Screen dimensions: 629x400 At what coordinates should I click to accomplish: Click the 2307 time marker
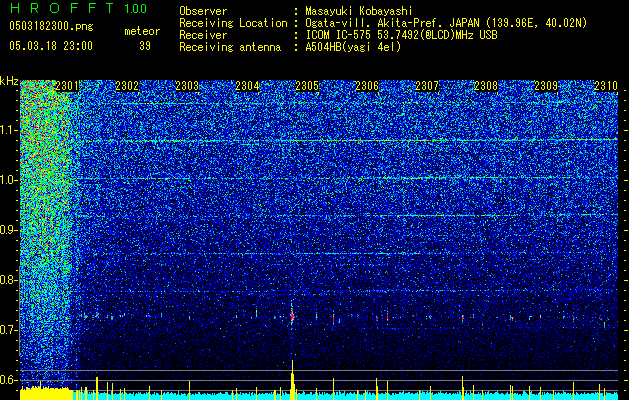[427, 86]
